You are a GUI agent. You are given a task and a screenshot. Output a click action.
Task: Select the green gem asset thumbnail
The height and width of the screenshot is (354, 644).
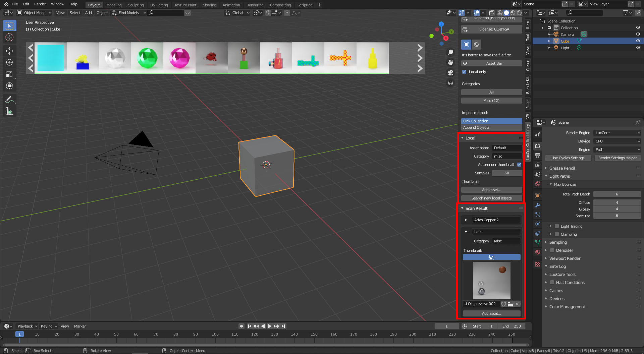[x=147, y=58]
